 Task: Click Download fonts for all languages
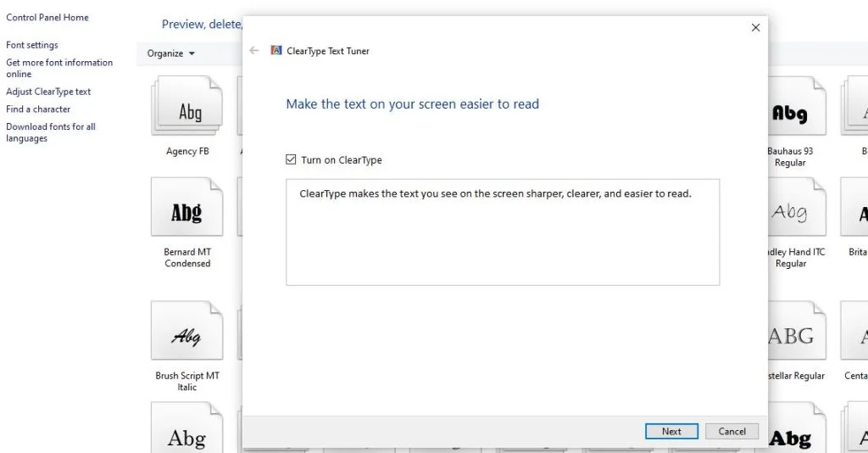[x=50, y=132]
